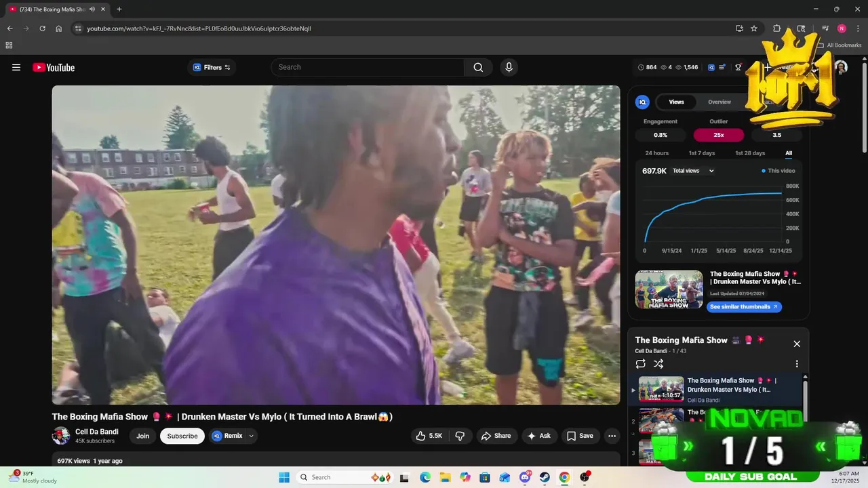Viewport: 868px width, 488px height.
Task: Toggle the This video legend
Action: [778, 171]
